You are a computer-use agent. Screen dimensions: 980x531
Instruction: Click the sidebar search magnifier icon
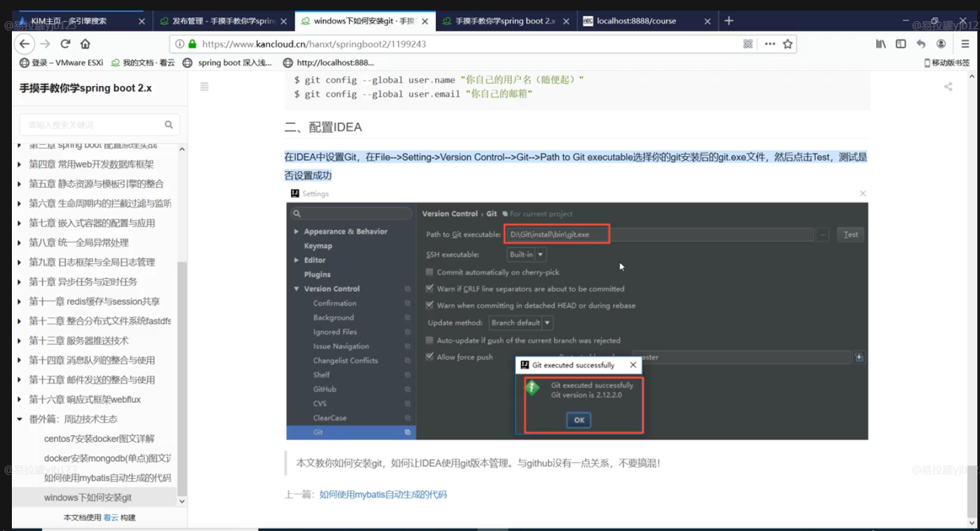(x=169, y=124)
